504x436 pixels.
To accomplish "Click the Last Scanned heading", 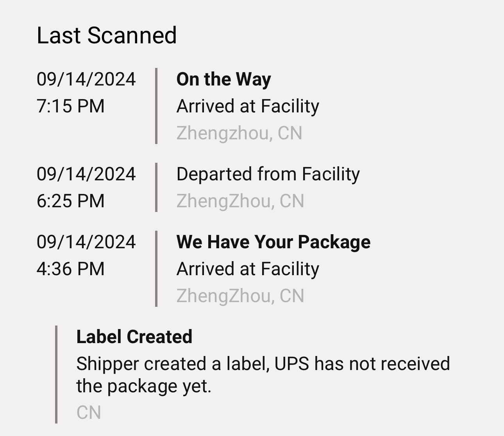I will [x=107, y=35].
